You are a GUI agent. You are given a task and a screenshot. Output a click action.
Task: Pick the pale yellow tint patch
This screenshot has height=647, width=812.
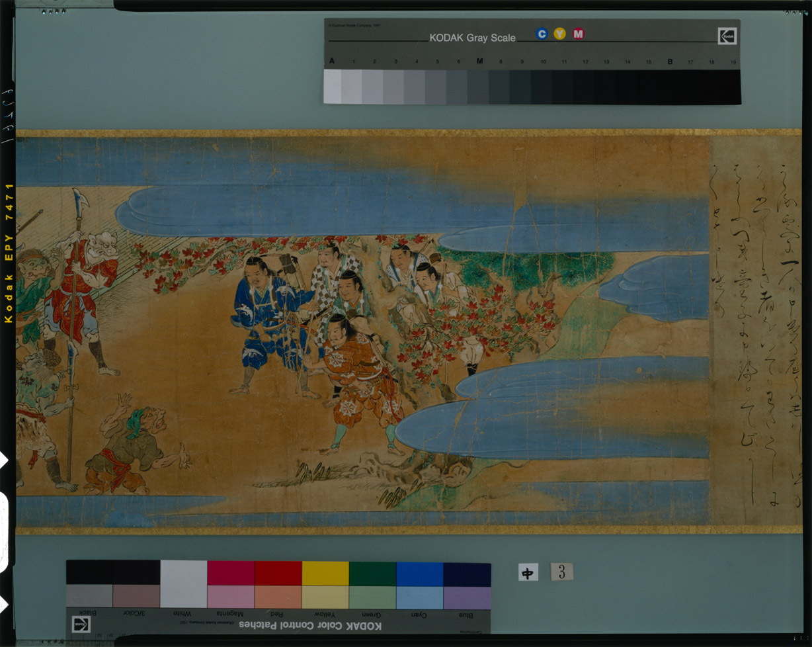pyautogui.click(x=325, y=597)
